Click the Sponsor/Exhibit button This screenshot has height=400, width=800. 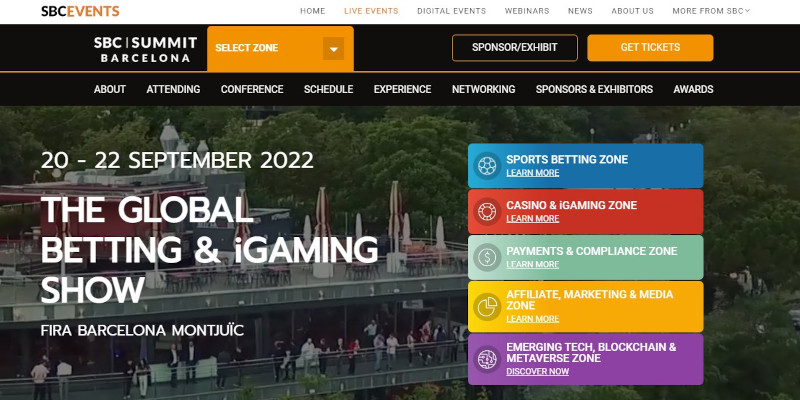pos(515,47)
